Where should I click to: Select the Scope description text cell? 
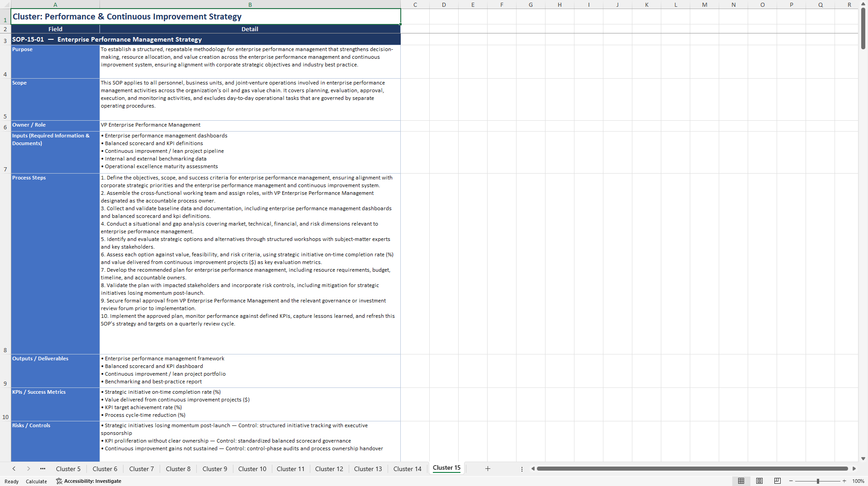coord(250,99)
